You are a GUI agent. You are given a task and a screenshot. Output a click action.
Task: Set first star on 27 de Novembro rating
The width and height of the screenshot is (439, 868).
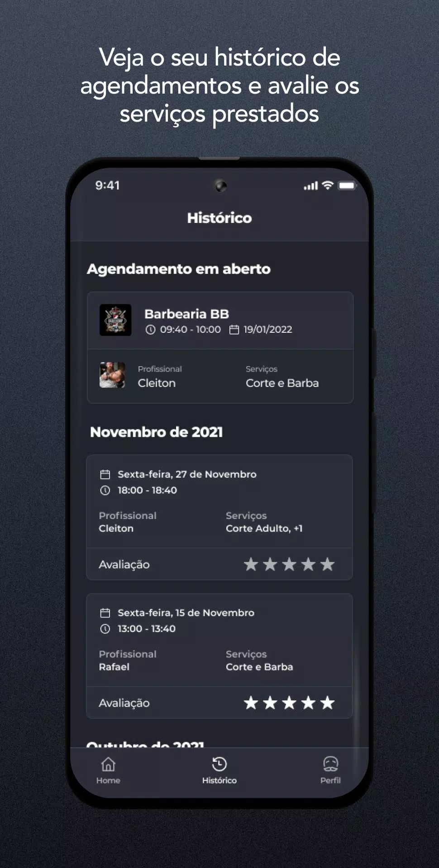pos(251,564)
